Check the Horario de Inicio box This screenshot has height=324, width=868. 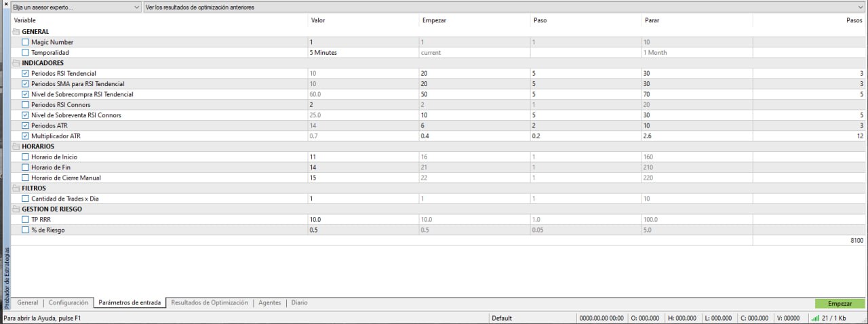click(x=25, y=157)
